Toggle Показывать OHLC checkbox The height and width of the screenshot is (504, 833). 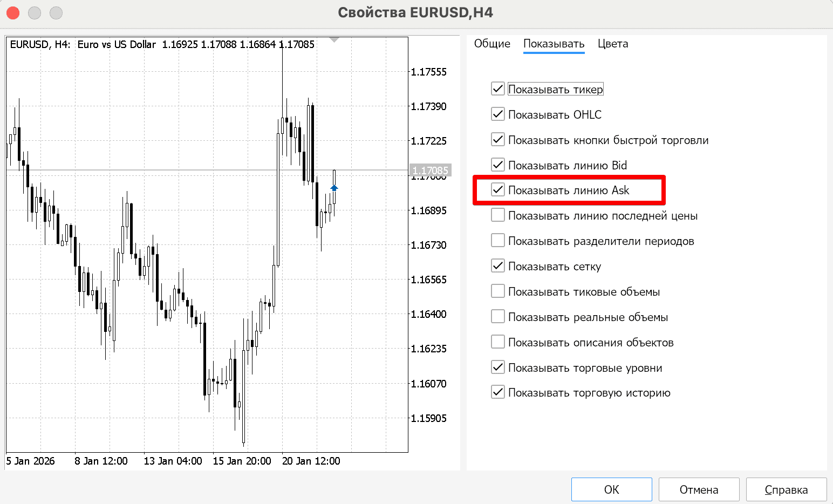point(498,114)
